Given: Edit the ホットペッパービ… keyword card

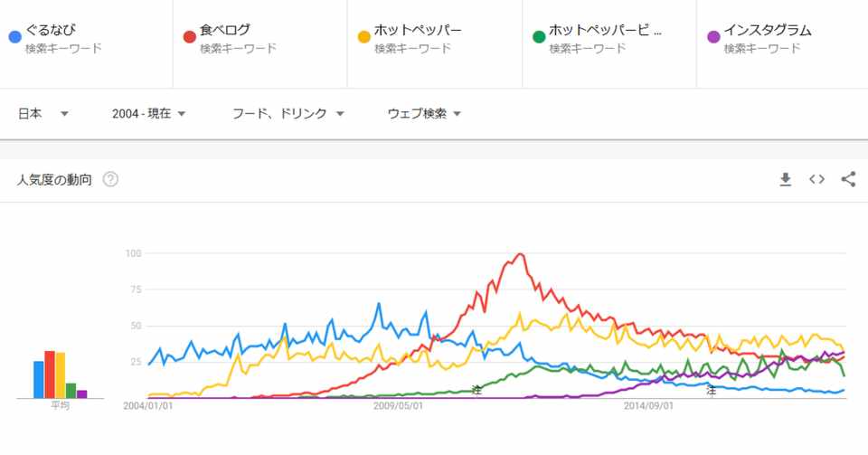Looking at the screenshot, I should click(605, 31).
